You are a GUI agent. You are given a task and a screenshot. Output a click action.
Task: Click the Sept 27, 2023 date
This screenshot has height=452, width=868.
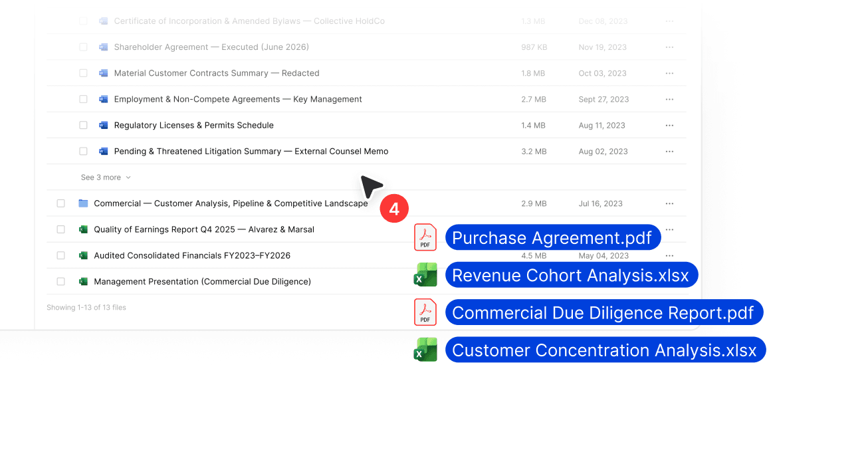(603, 99)
